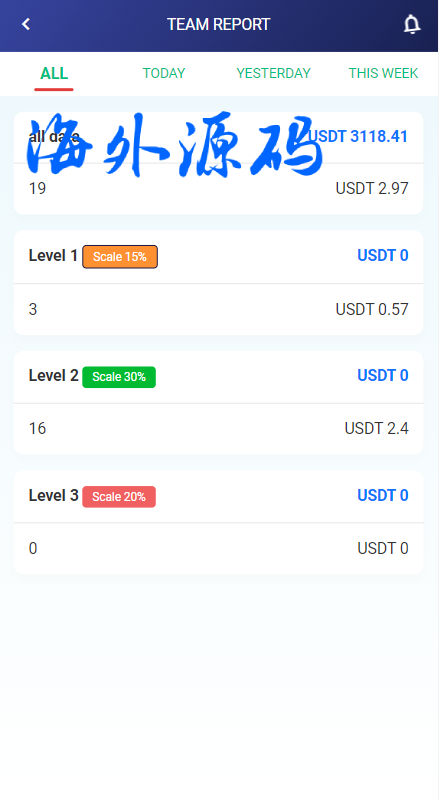Click the red Scale 20% badge
The width and height of the screenshot is (439, 801).
click(x=119, y=497)
